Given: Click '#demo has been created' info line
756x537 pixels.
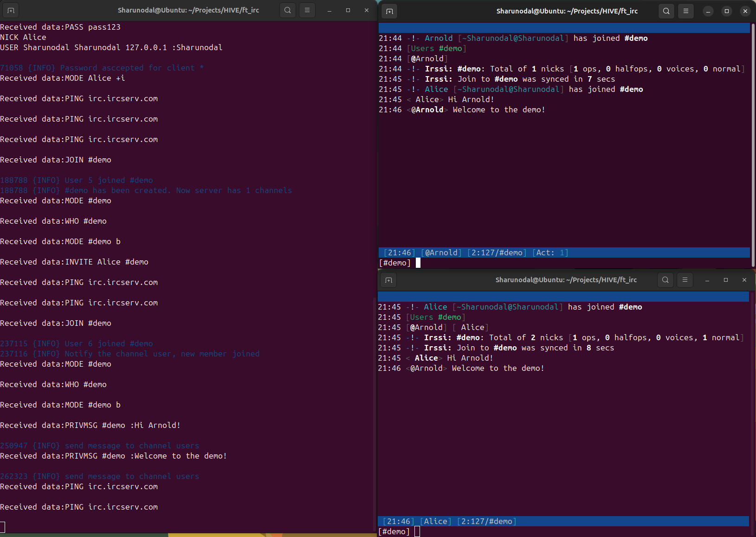Looking at the screenshot, I should pos(146,190).
